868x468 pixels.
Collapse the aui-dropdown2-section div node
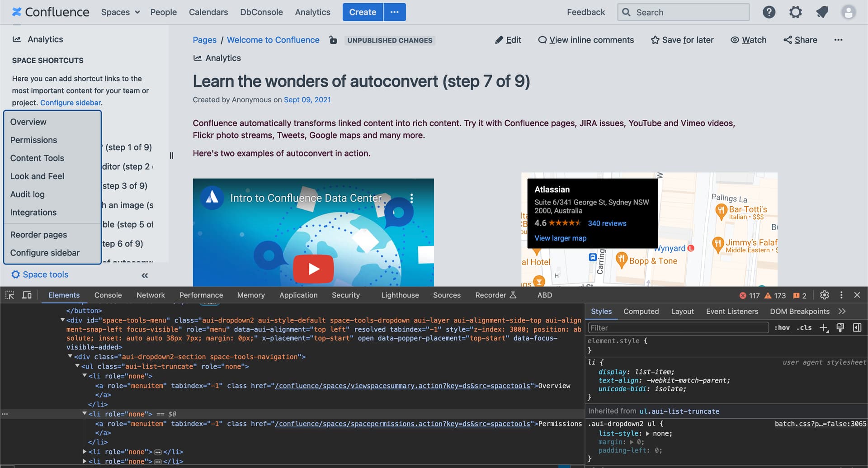coord(70,357)
